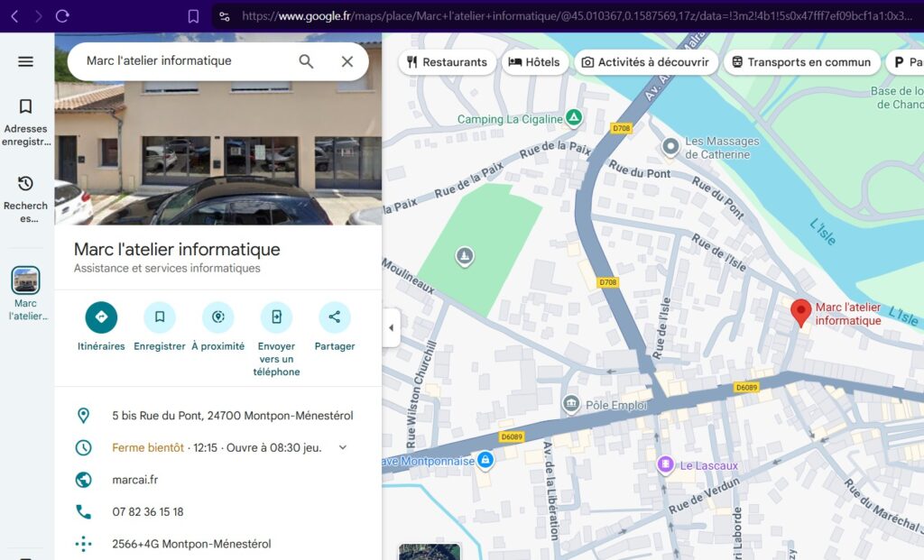This screenshot has height=560, width=924.
Task: Copy address 5 bis Rue du Pont
Action: [233, 416]
